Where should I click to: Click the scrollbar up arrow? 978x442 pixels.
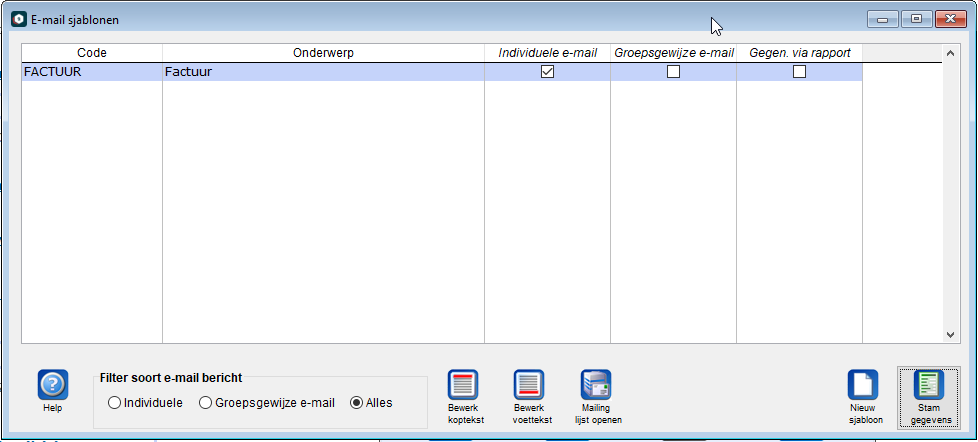[x=950, y=54]
